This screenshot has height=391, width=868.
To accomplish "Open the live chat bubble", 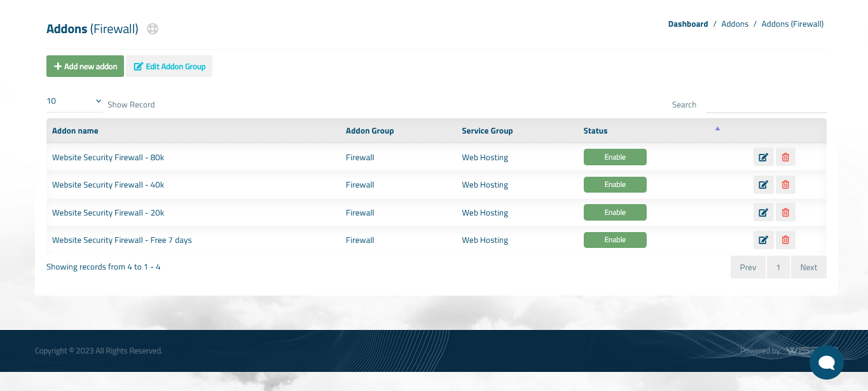I will click(x=826, y=362).
